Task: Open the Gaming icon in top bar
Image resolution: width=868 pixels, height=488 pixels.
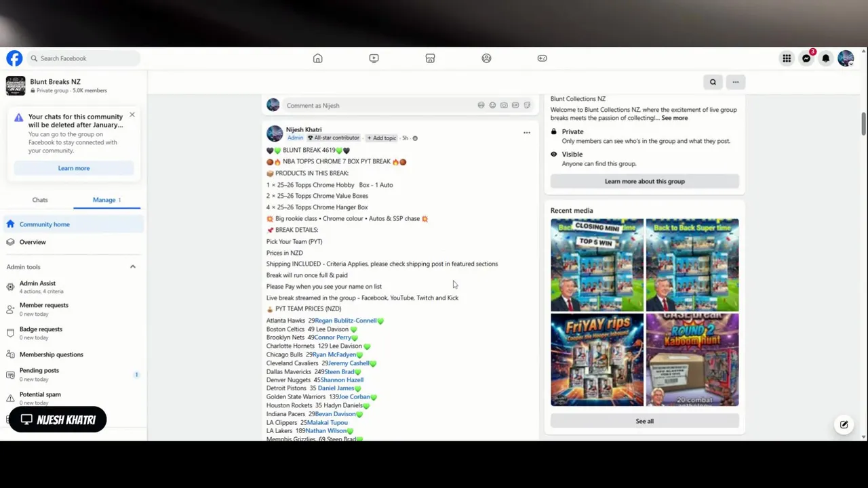Action: click(542, 58)
